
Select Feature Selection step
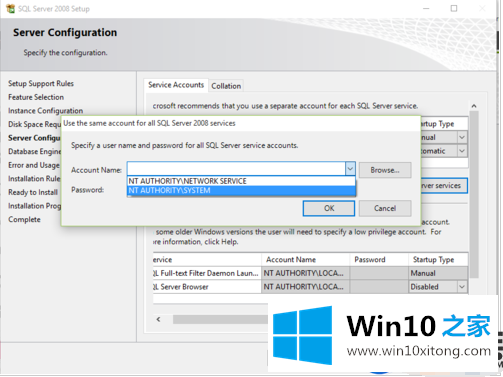36,97
